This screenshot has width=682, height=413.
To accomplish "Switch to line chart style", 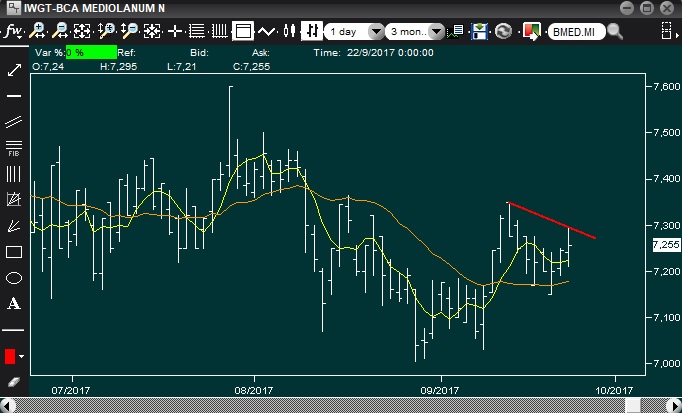I will pyautogui.click(x=266, y=31).
